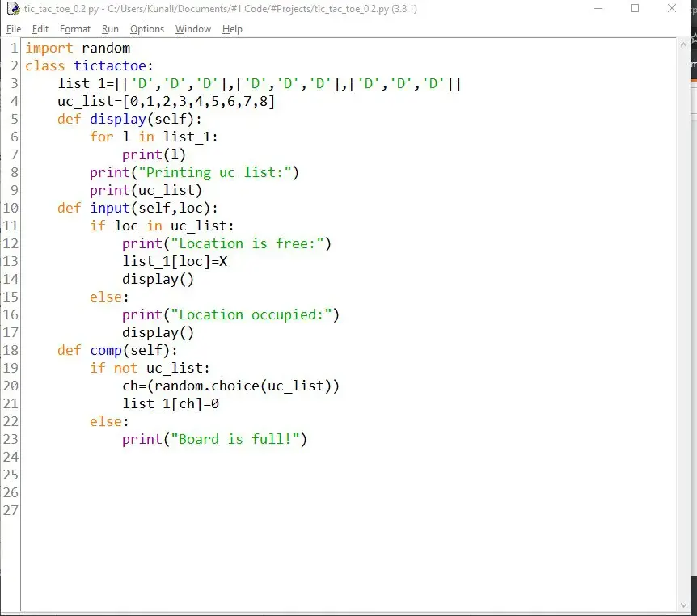Open the Help menu

pos(232,29)
